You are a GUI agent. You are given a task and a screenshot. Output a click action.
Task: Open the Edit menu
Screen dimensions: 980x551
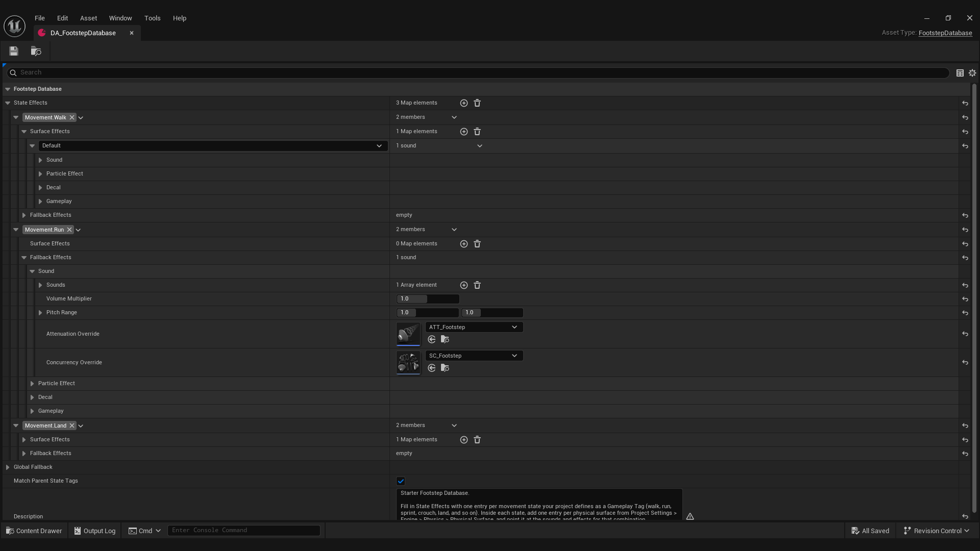62,18
